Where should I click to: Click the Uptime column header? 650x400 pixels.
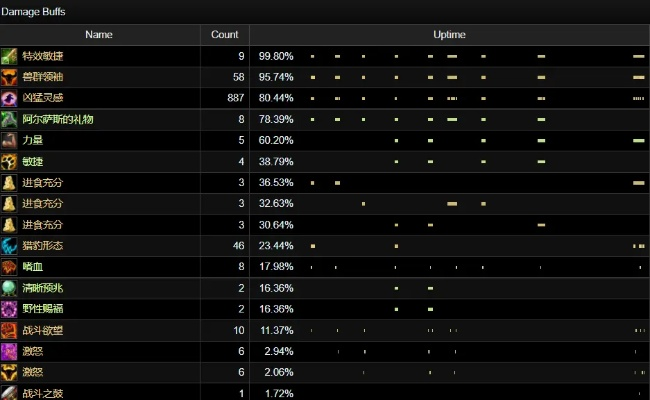[449, 35]
